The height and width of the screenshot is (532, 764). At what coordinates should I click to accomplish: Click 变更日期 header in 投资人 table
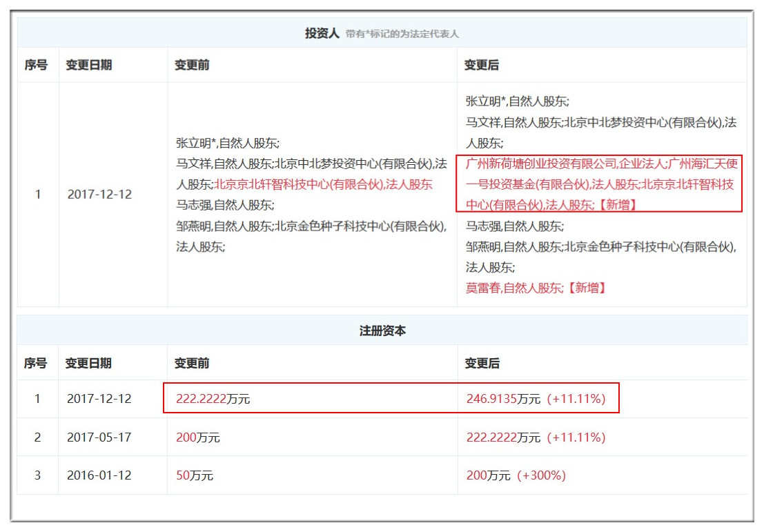pos(88,65)
